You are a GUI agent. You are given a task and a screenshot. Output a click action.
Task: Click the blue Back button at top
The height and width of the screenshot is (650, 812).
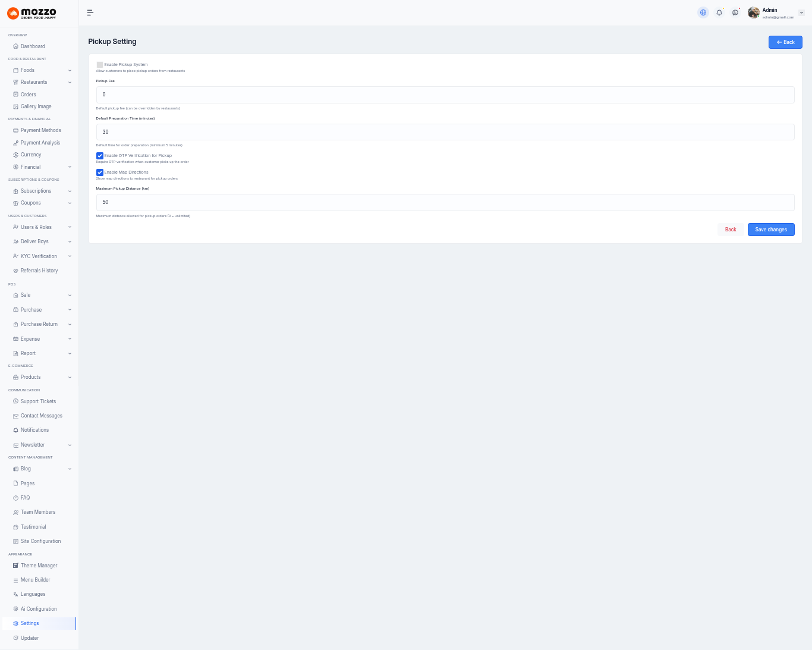pyautogui.click(x=785, y=42)
